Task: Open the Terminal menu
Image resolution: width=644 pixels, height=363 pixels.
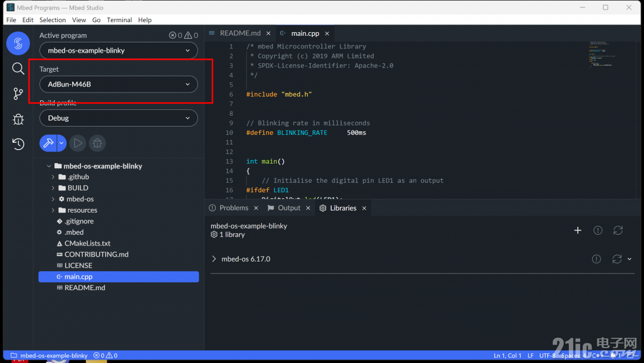Action: pos(119,20)
